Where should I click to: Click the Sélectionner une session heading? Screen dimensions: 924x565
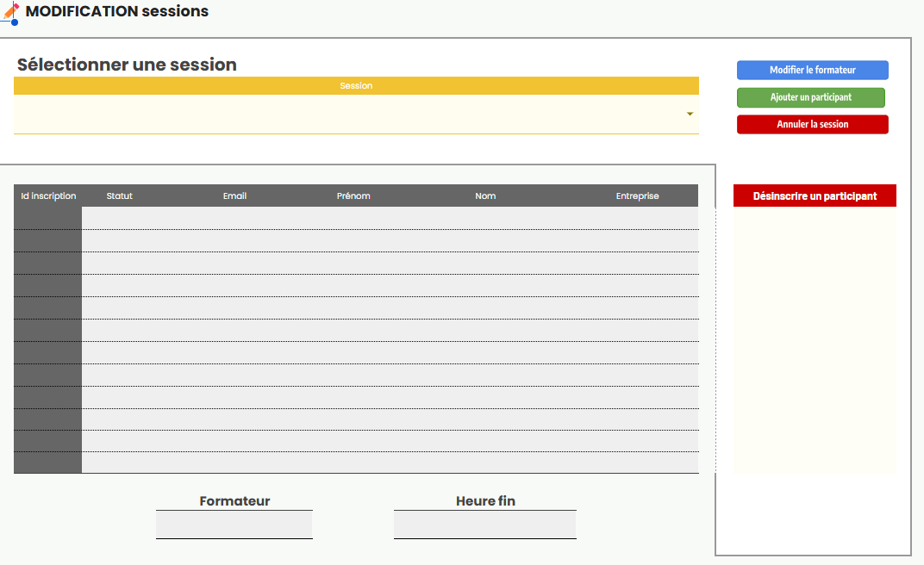[127, 65]
